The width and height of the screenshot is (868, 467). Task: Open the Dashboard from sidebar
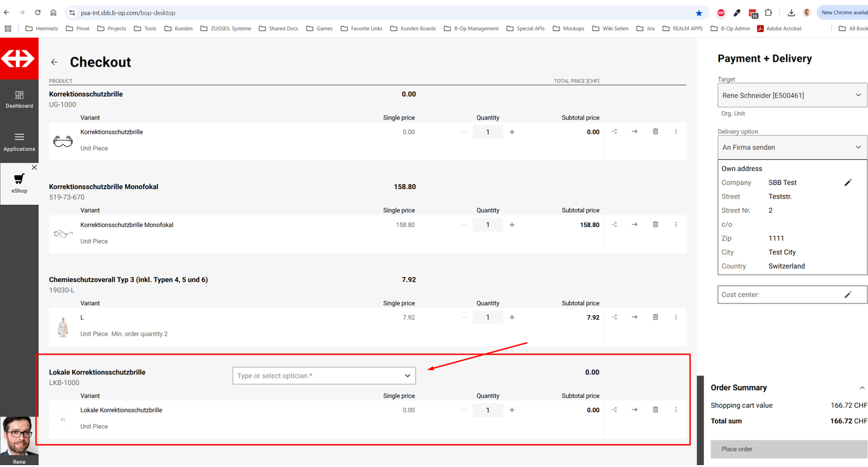19,99
